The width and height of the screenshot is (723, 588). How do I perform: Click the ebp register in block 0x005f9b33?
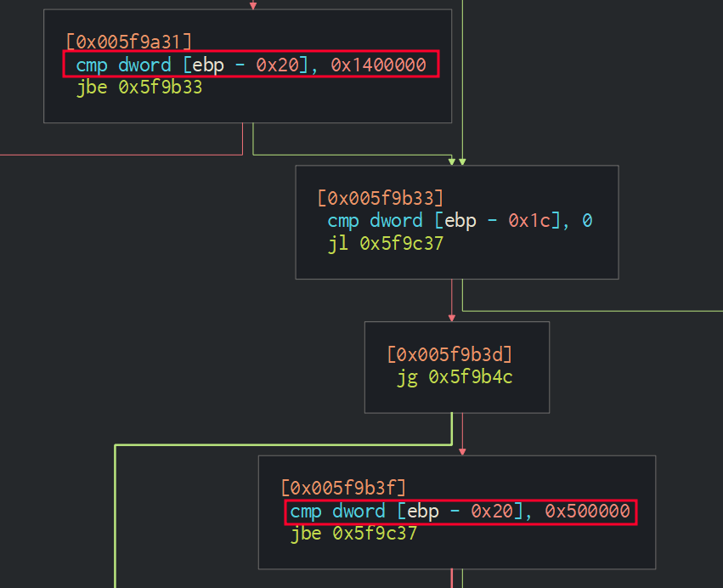462,221
